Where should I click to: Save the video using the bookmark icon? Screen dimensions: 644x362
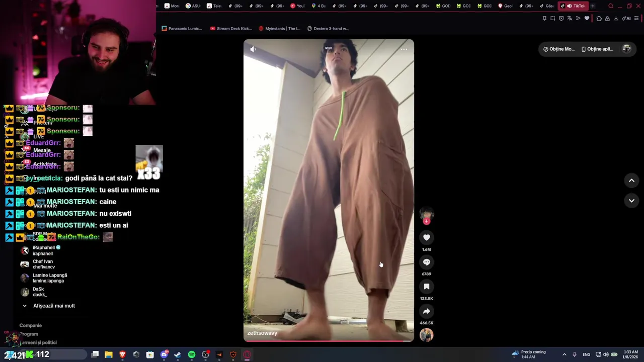pos(426,287)
